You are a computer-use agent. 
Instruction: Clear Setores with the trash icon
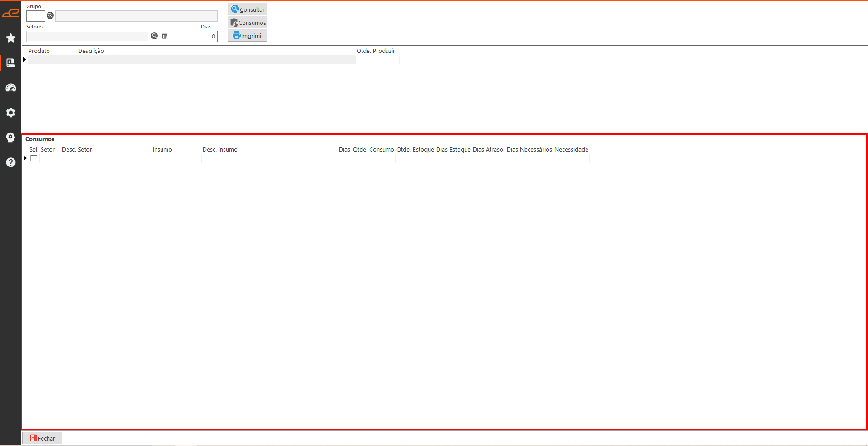tap(164, 36)
